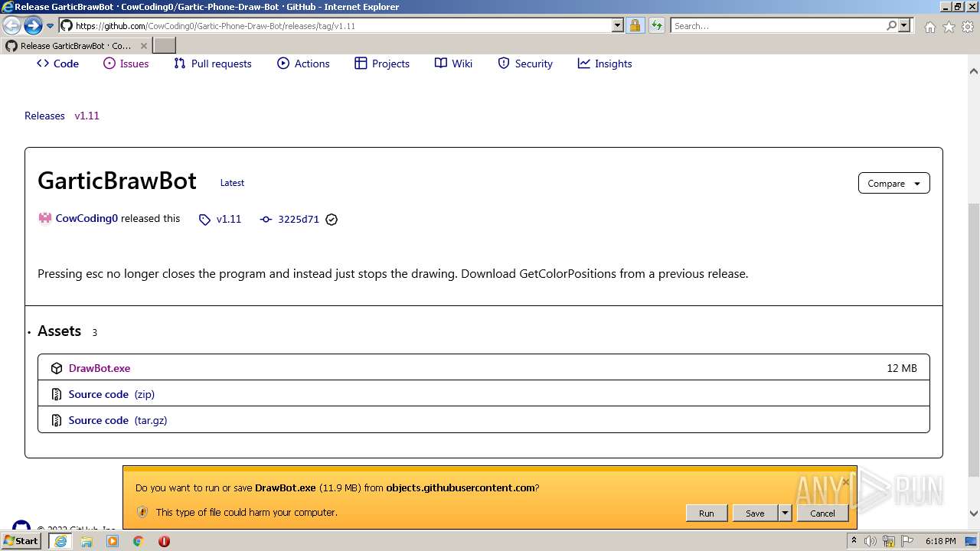Open the Code repository tab

57,64
